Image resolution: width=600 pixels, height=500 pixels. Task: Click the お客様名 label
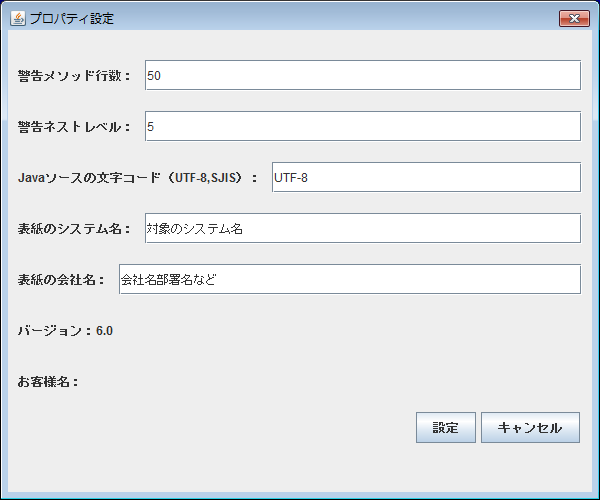(48, 381)
